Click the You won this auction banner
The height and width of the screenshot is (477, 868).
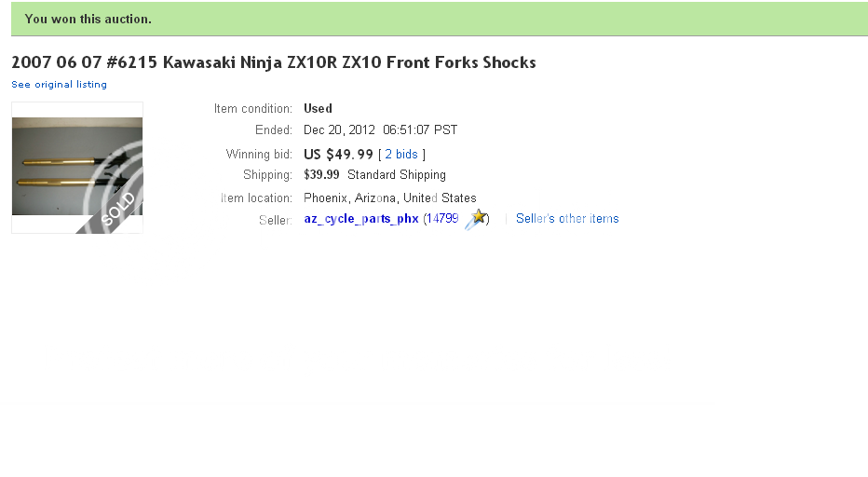click(x=88, y=19)
